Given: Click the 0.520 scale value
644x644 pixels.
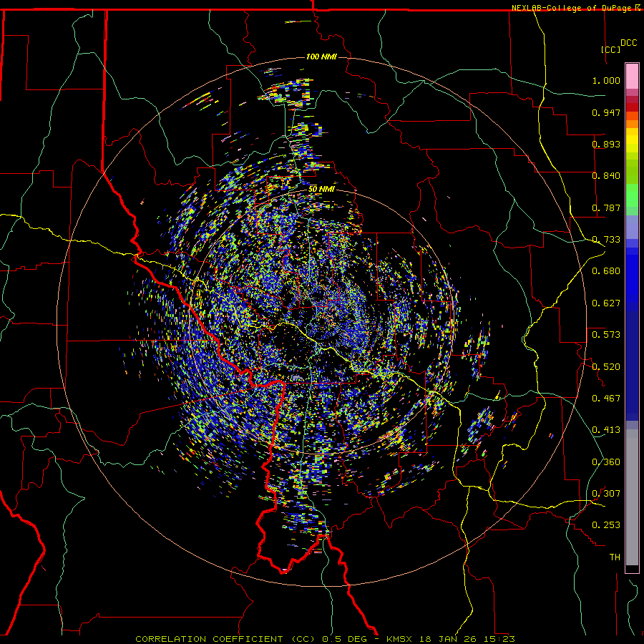Looking at the screenshot, I should 606,367.
